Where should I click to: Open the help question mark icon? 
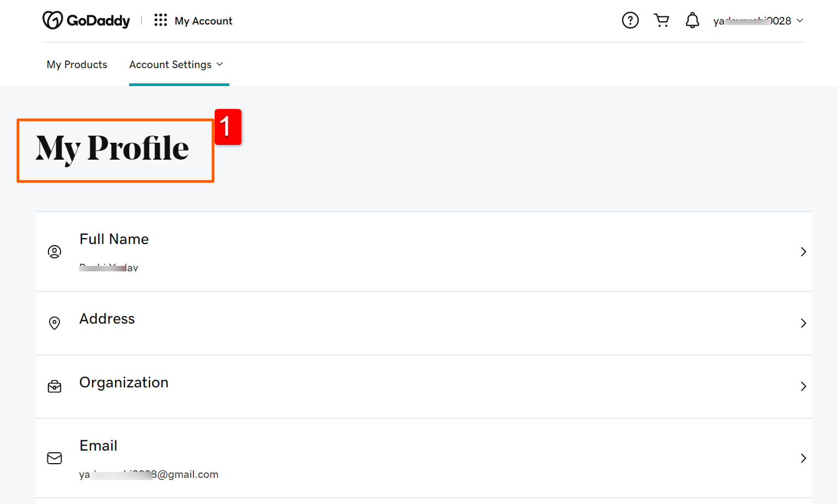coord(630,20)
